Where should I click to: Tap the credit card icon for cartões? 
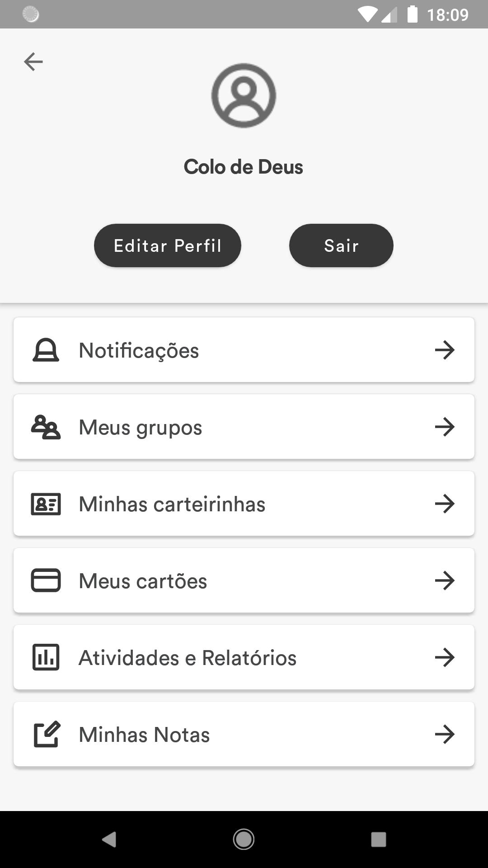46,580
